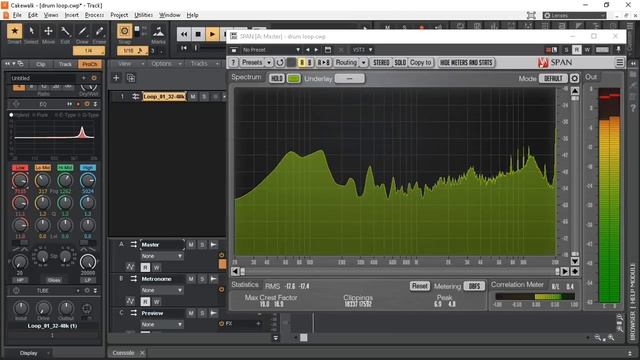This screenshot has height=360, width=640.
Task: Toggle SOLO in SPAN toolbar
Action: 400,62
